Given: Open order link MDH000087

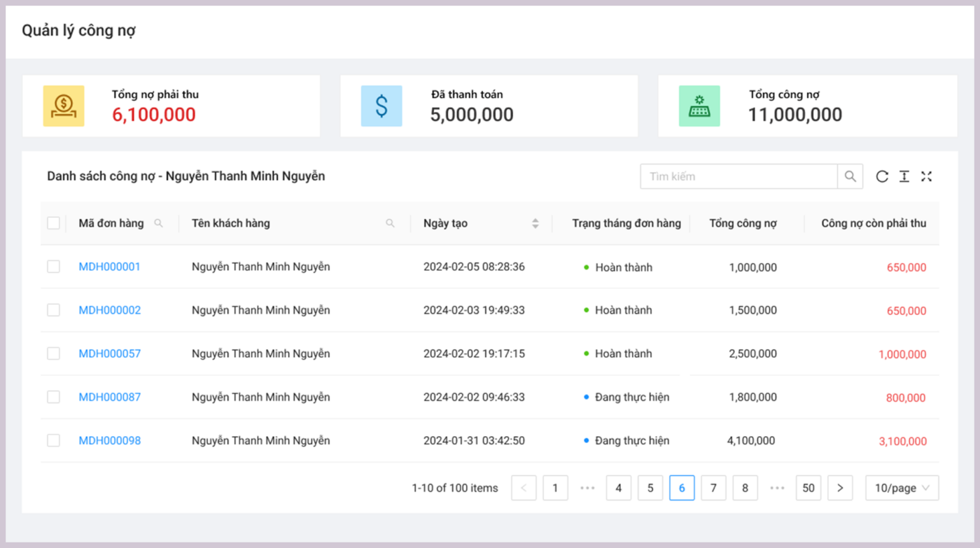Looking at the screenshot, I should (109, 397).
